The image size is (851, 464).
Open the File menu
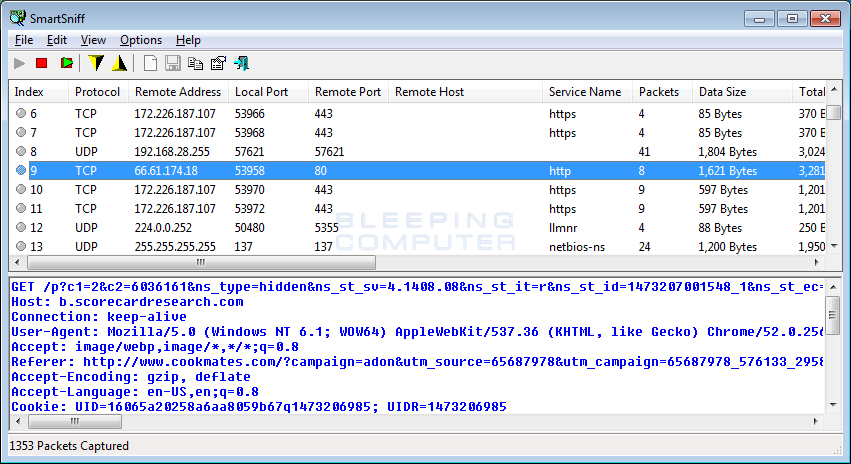tap(24, 40)
